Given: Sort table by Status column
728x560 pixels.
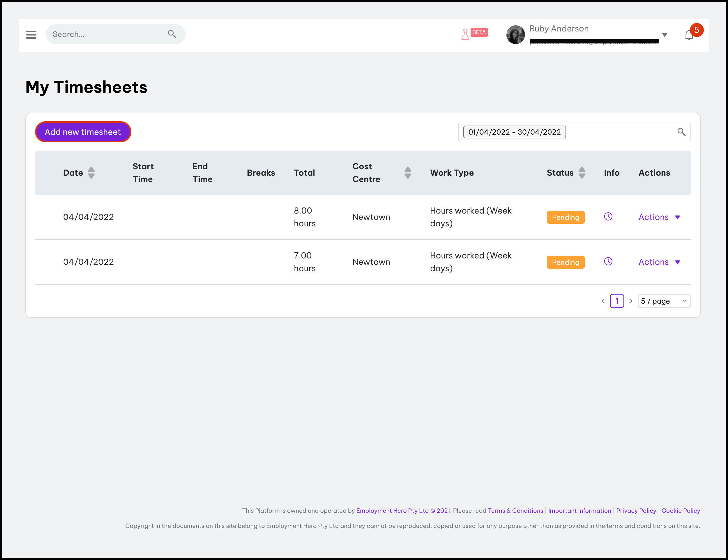Looking at the screenshot, I should (x=582, y=173).
